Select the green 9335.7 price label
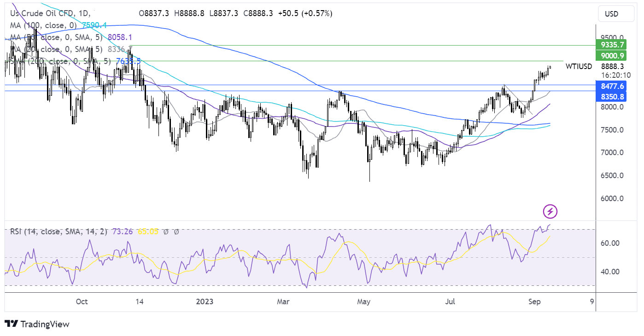Screen dimensions: 644x336 point(610,45)
